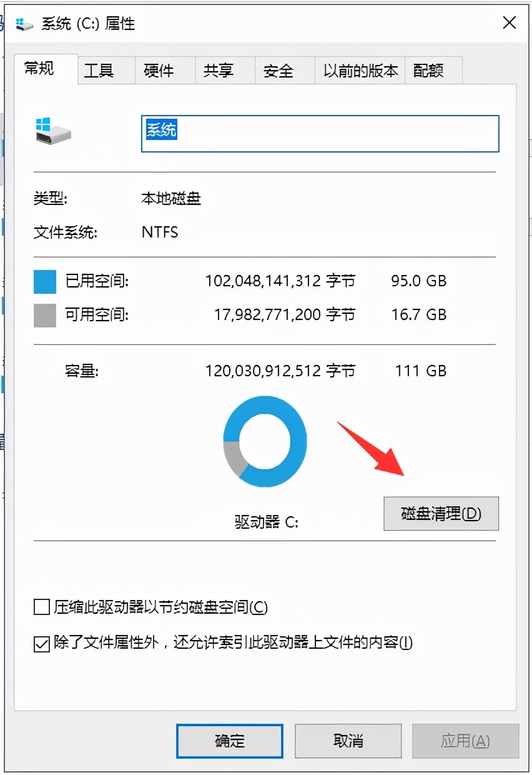Open the 工具 tab
Screen dimensions: 532x775
[99, 71]
